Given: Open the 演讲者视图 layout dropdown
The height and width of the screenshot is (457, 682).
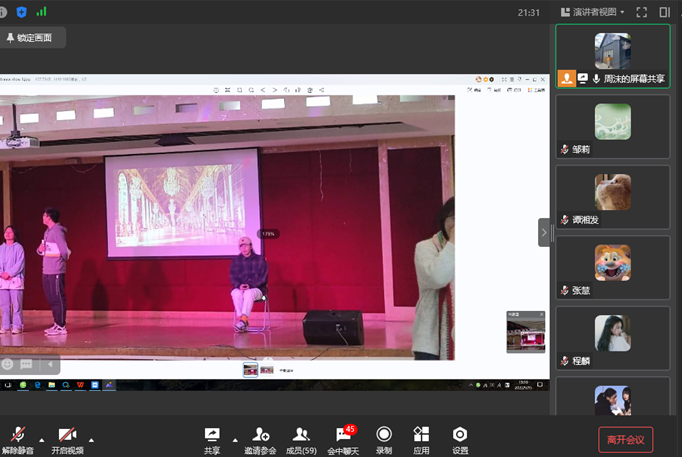Looking at the screenshot, I should click(x=595, y=12).
